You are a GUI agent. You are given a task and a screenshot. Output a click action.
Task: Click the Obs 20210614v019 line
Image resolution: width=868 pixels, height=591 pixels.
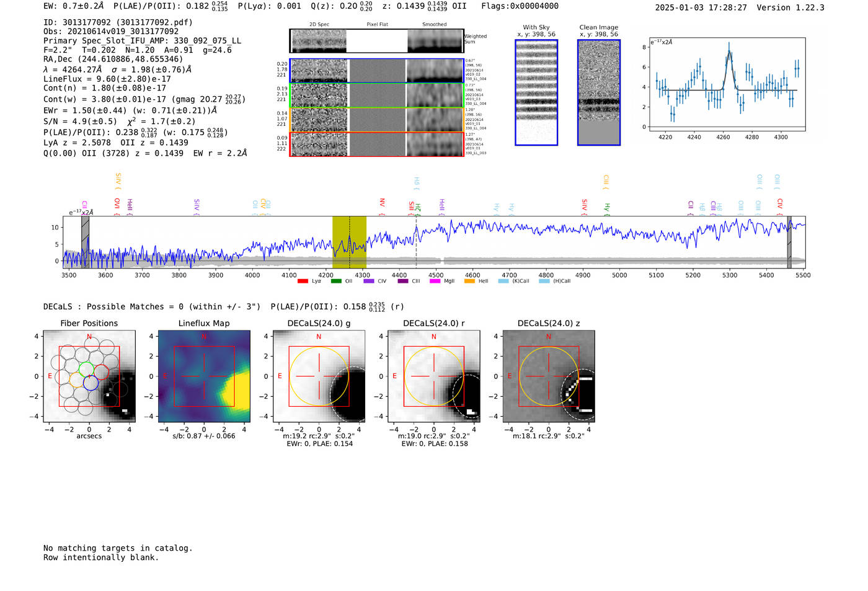tap(111, 32)
